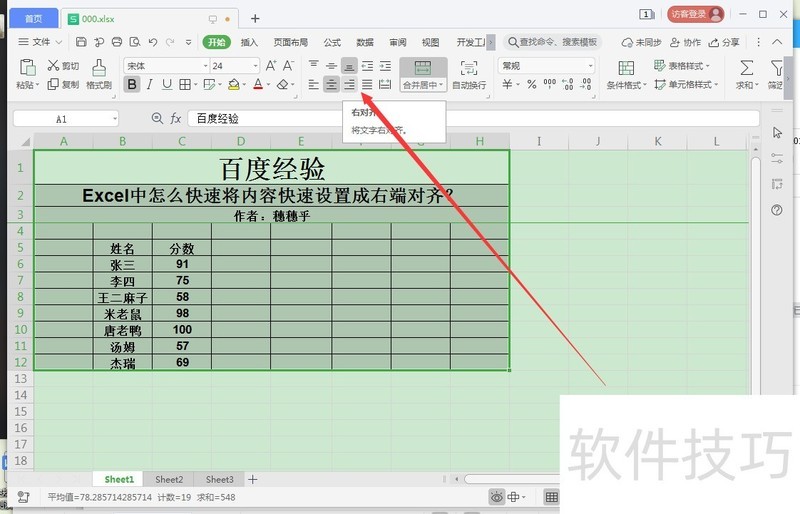Open the 文件 menu
The image size is (800, 514).
pyautogui.click(x=40, y=42)
